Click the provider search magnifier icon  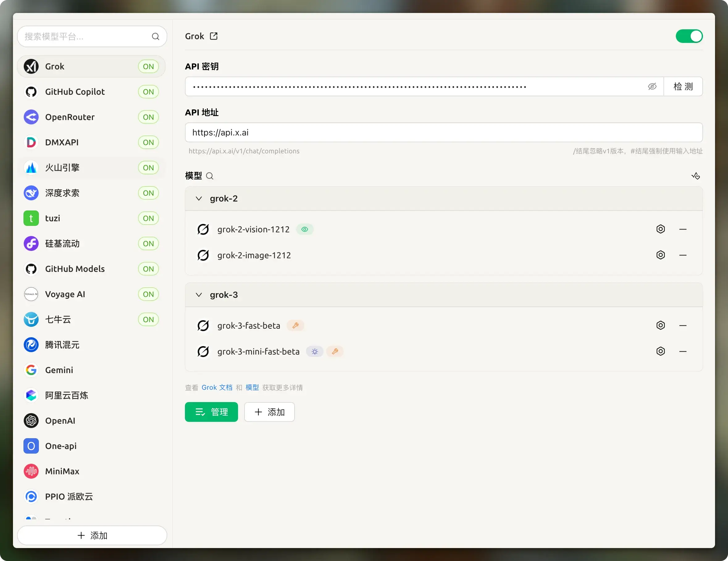[155, 37]
